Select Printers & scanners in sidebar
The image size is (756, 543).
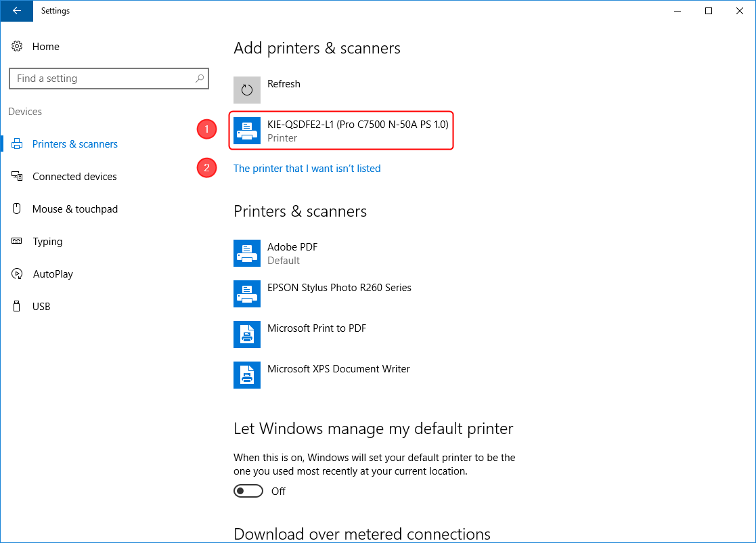pos(74,144)
